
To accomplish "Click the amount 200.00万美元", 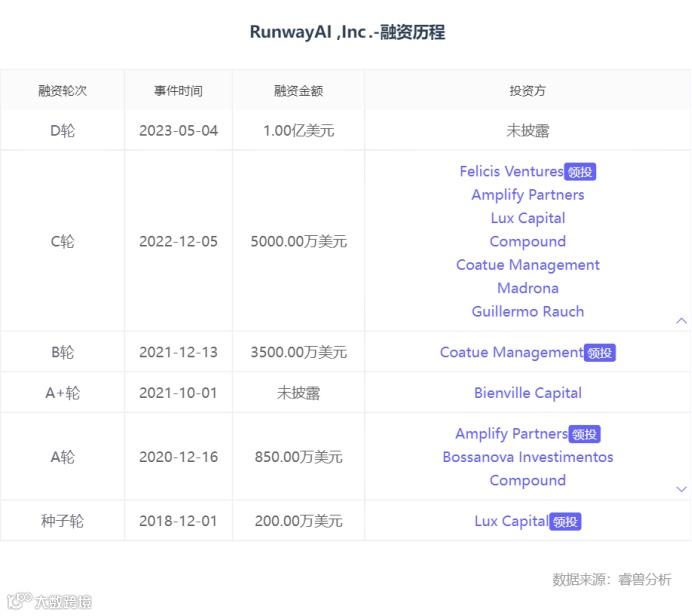I will coord(298,521).
